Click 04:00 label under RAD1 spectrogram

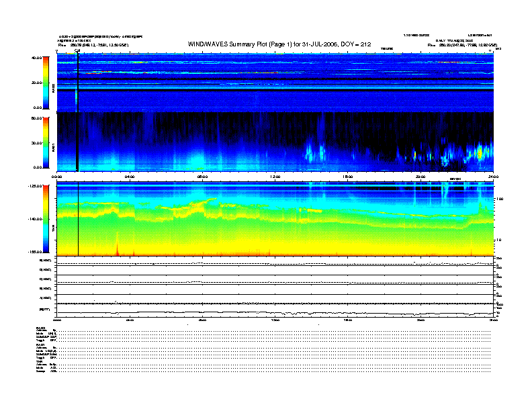pyautogui.click(x=130, y=177)
